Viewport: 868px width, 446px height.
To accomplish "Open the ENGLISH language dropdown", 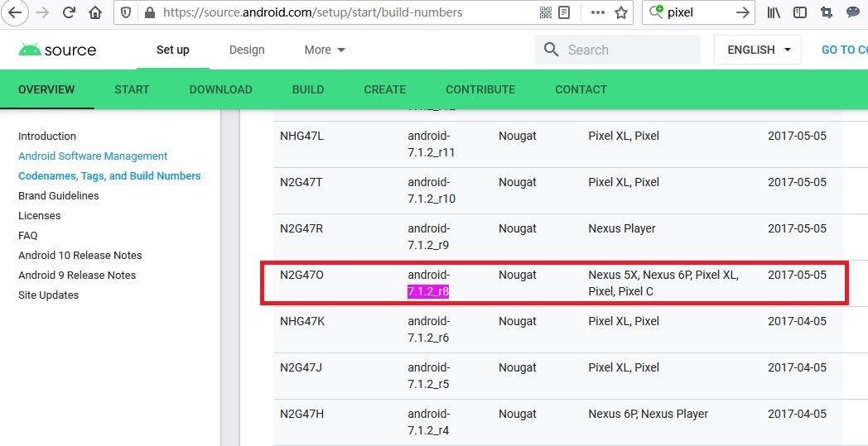I will coord(758,50).
